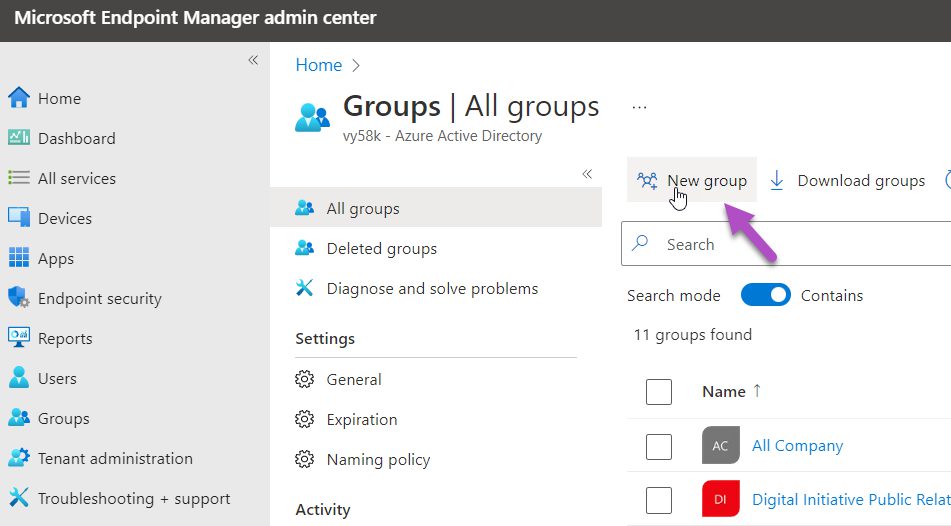Go to Devices in the sidebar

[x=65, y=218]
